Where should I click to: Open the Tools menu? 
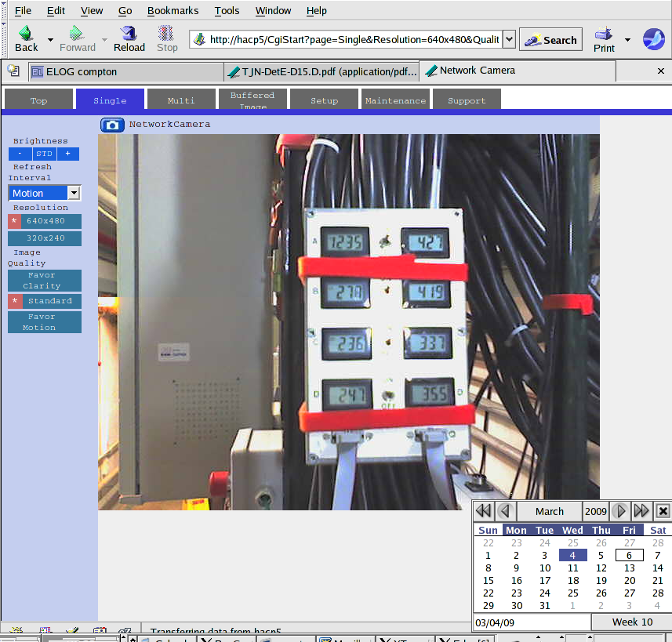(227, 11)
